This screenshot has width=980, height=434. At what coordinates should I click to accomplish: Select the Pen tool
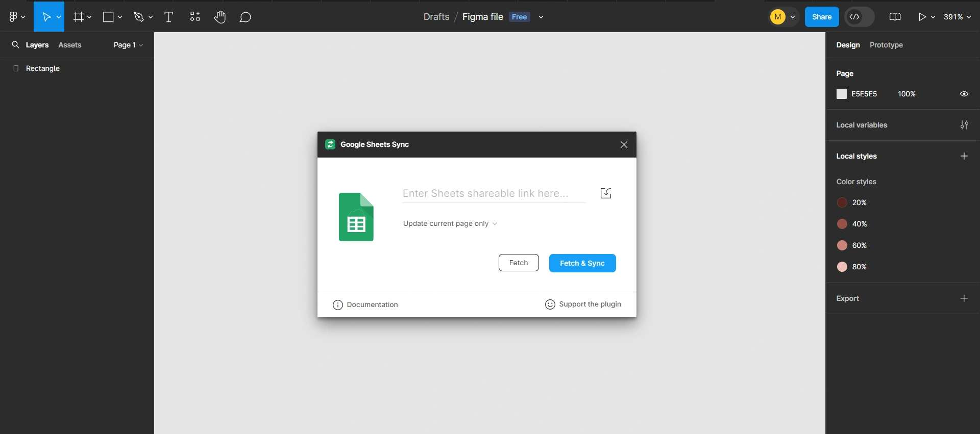coord(138,17)
